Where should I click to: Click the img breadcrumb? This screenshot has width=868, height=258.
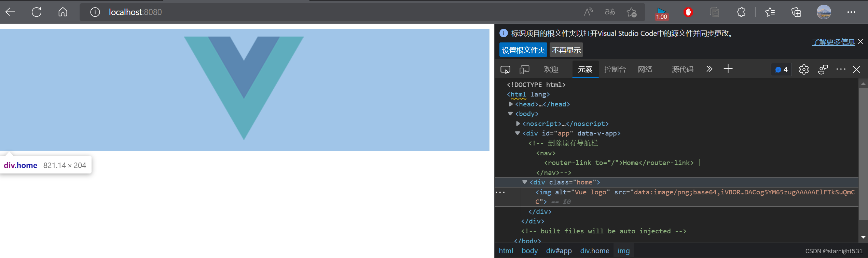pos(624,251)
